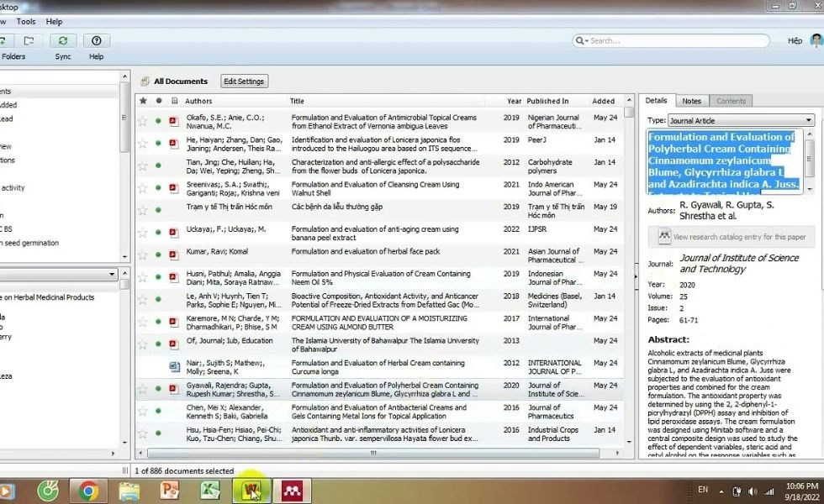
Task: Toggle read status dot for Hsu, Hsia-Fen paper
Action: 158,433
